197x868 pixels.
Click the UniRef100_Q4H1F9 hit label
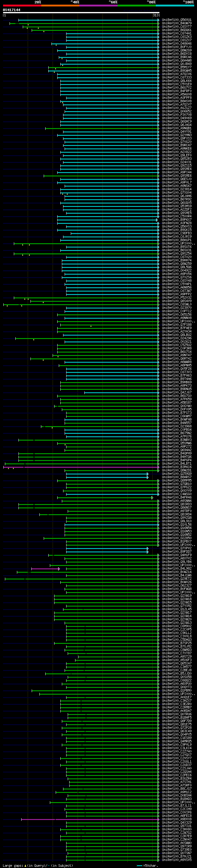(x=177, y=555)
